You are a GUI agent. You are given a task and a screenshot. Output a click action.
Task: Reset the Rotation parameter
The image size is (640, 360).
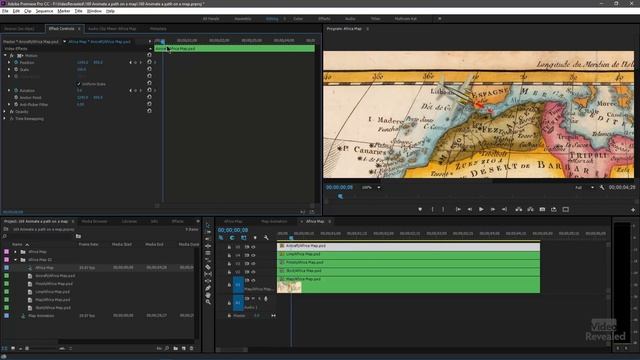pos(149,90)
